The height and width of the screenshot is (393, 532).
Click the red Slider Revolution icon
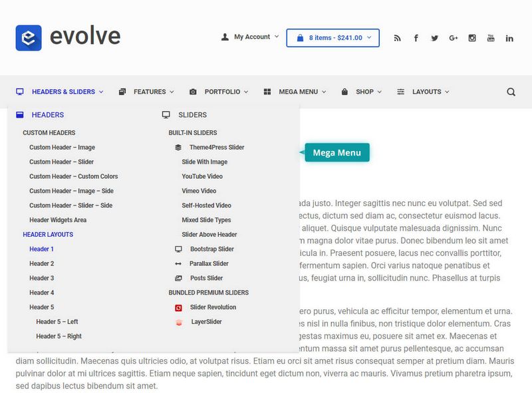[178, 307]
